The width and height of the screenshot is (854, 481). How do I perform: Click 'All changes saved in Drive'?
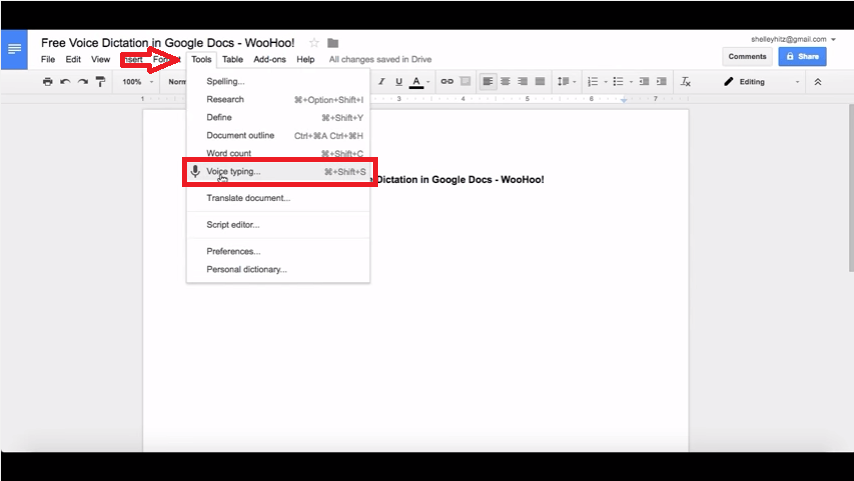tap(380, 59)
